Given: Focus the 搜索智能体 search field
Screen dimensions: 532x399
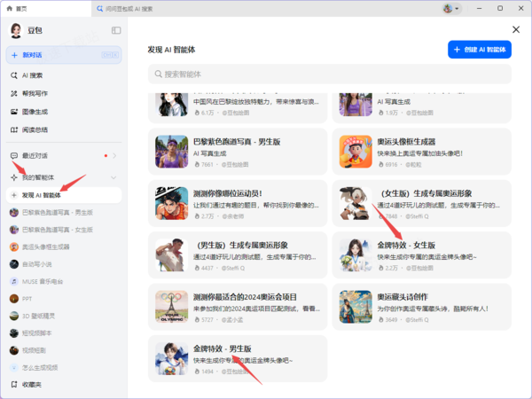Looking at the screenshot, I should point(330,74).
